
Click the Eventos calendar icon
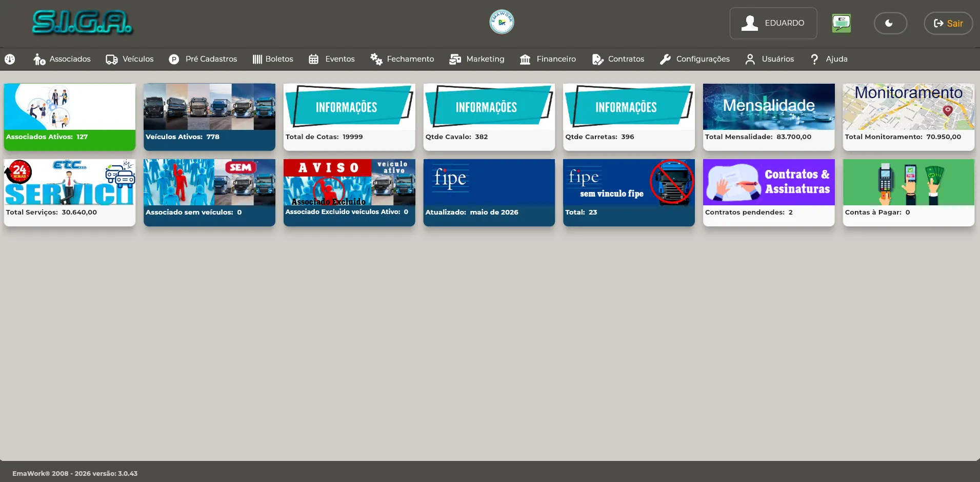[314, 60]
